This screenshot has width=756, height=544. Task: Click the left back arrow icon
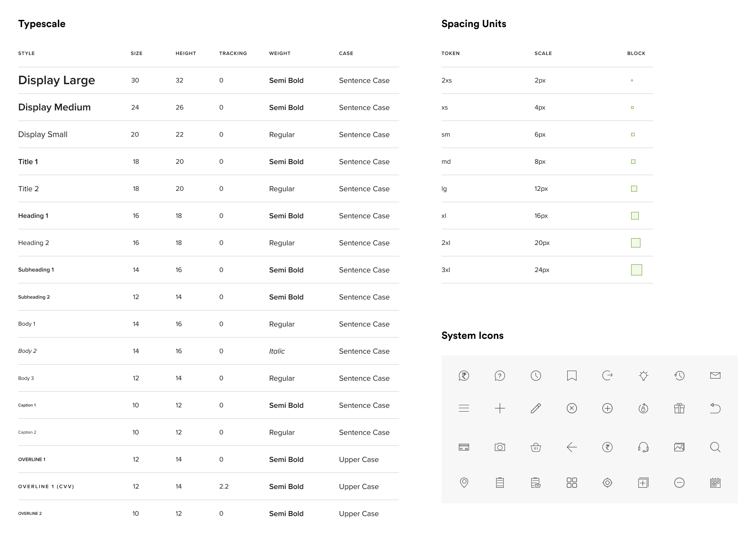coord(572,447)
